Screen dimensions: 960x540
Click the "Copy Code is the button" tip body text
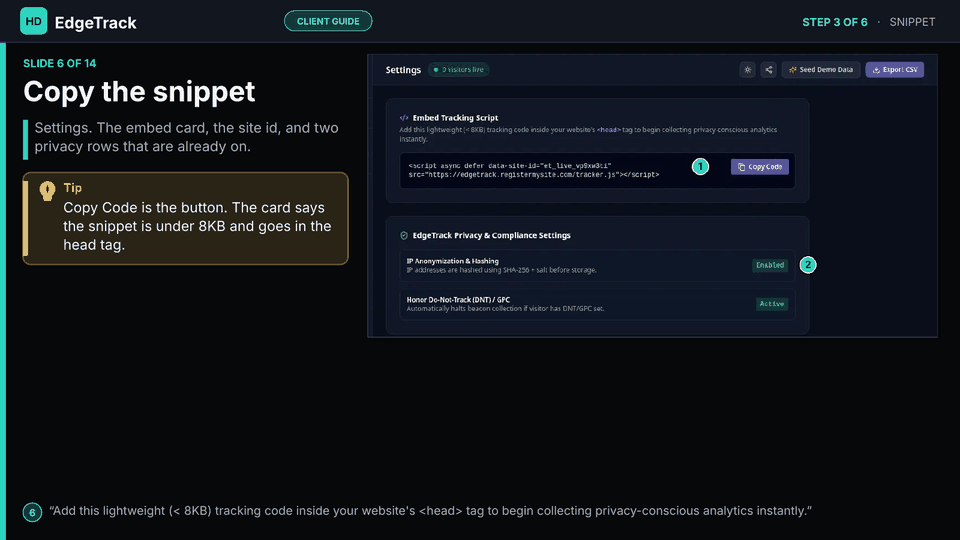point(197,226)
